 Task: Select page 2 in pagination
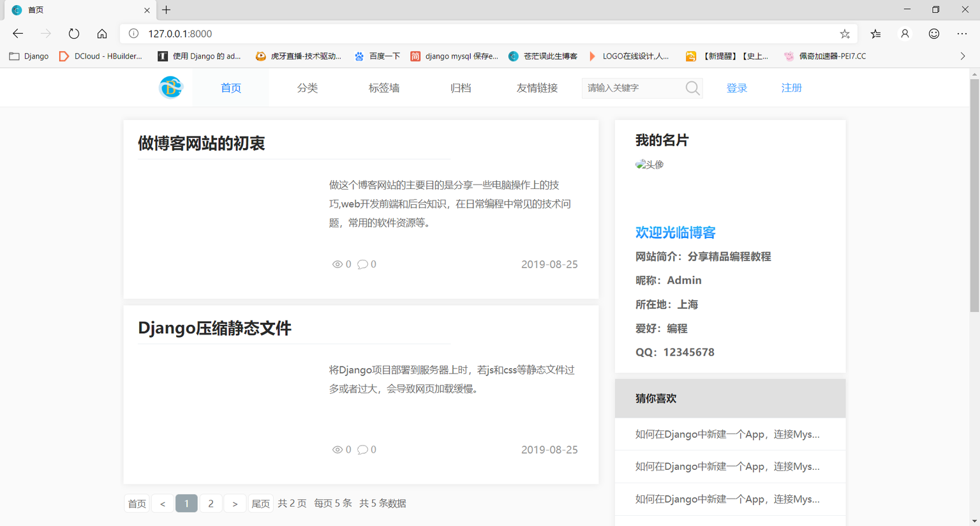tap(211, 504)
